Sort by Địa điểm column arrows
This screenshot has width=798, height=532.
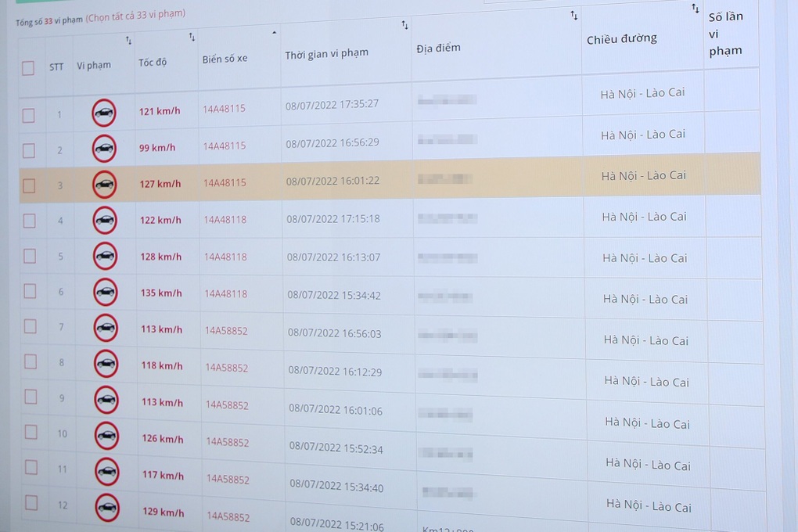pos(574,16)
